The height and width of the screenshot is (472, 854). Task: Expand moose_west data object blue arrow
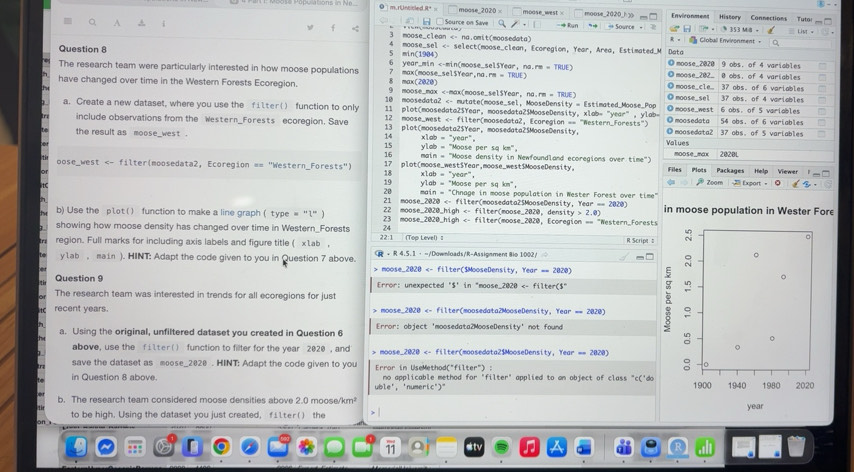click(670, 108)
